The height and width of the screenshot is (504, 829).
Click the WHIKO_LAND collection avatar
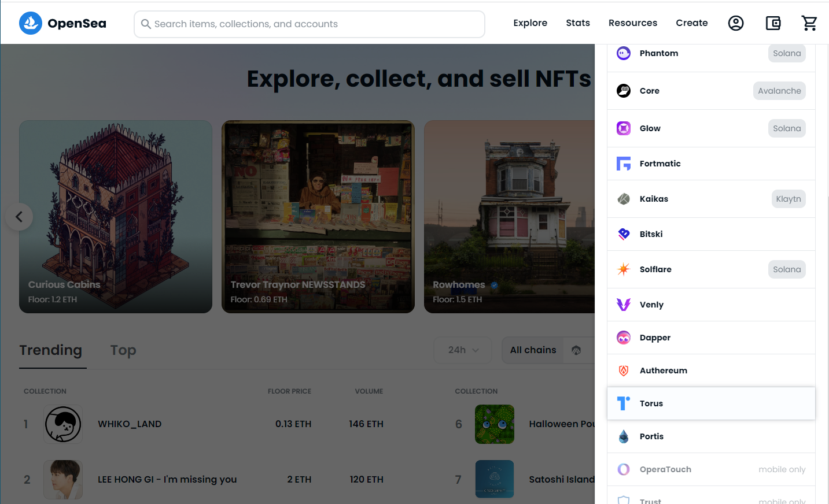(x=63, y=424)
